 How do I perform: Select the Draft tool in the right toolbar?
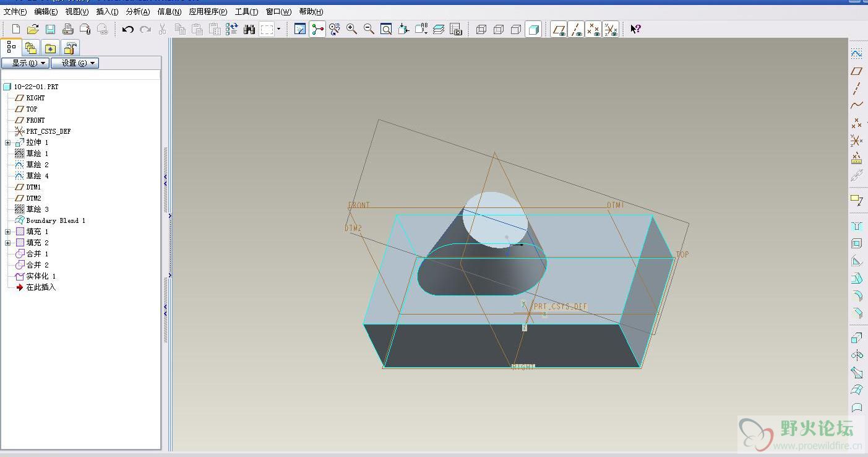point(857,278)
